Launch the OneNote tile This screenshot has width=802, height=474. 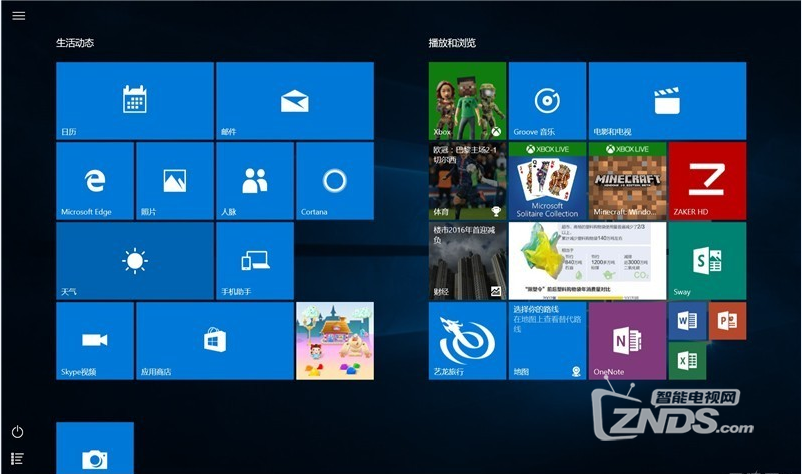click(x=627, y=340)
